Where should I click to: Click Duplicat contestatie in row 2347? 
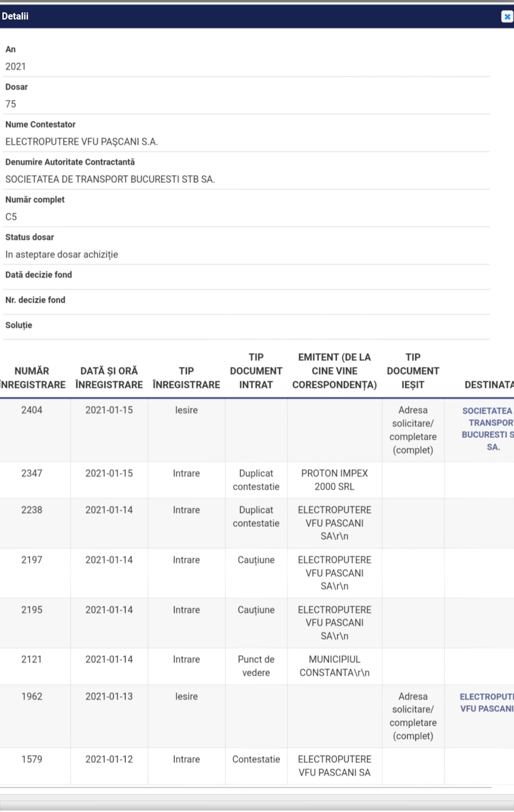[x=256, y=480]
